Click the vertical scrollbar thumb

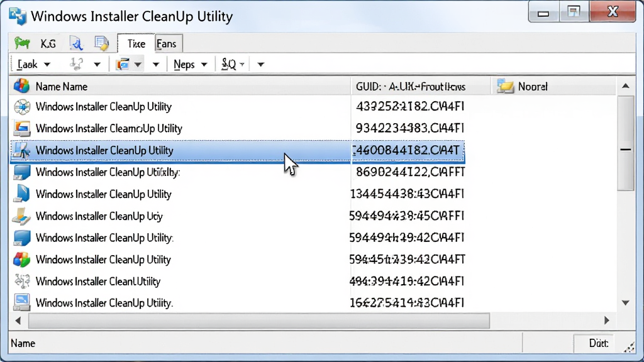[x=626, y=143]
